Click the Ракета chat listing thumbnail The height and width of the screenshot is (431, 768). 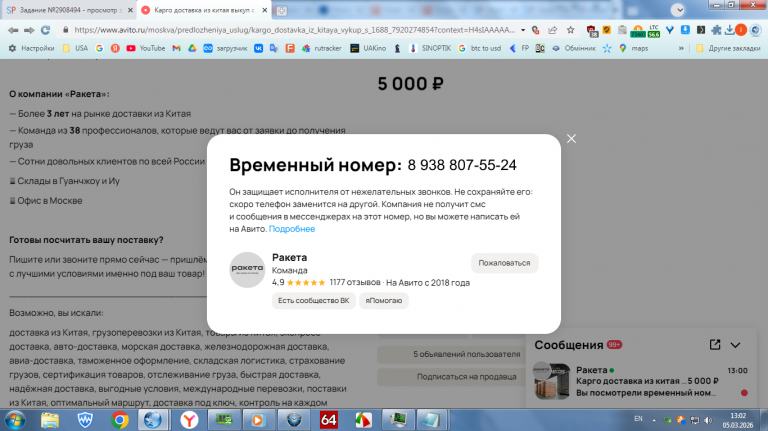(x=552, y=381)
